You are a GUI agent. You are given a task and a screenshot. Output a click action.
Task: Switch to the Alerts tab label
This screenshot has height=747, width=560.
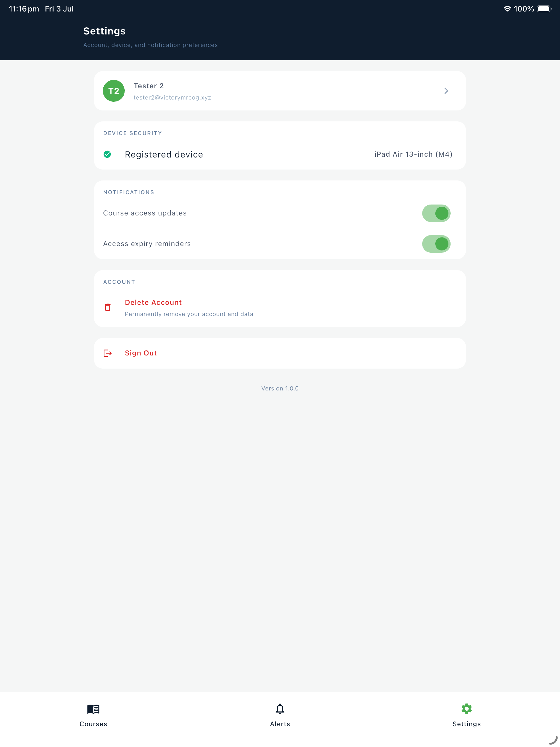pos(280,724)
